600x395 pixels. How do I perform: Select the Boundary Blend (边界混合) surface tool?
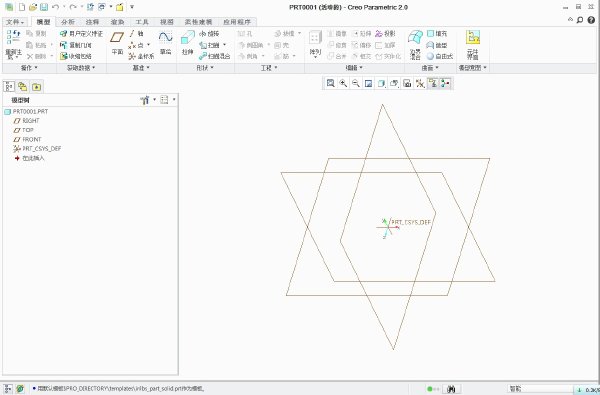pos(415,45)
